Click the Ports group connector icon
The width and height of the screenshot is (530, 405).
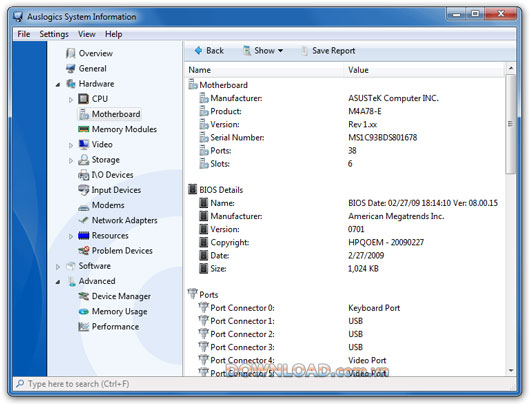(192, 294)
